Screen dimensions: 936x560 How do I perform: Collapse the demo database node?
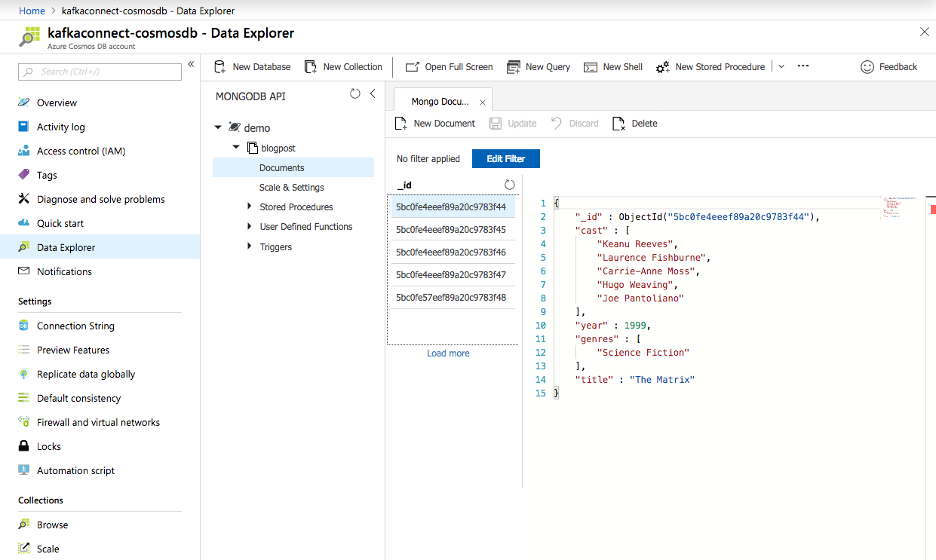pyautogui.click(x=218, y=127)
